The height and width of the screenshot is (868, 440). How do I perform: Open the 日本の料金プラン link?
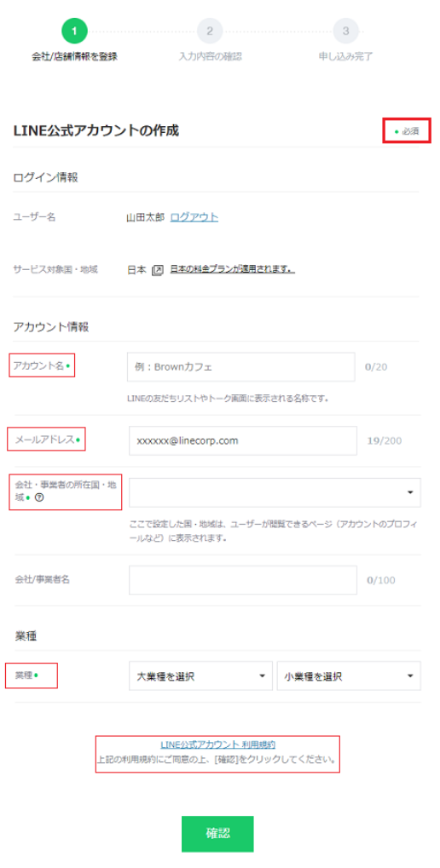(x=232, y=270)
